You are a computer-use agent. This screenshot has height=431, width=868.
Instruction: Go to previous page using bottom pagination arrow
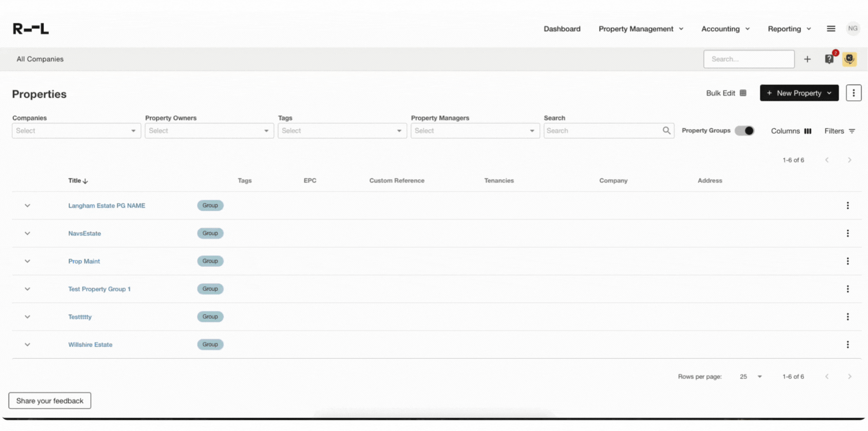[x=827, y=377]
